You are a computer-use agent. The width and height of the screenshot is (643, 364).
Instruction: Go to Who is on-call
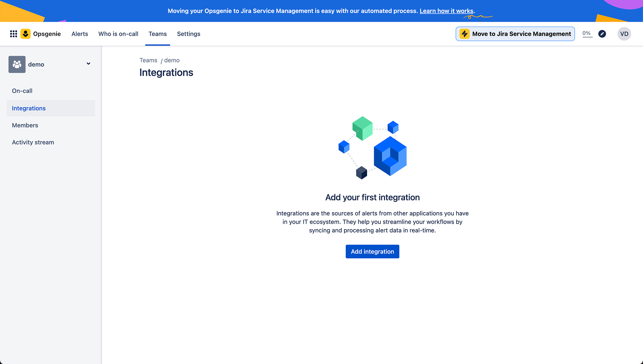[118, 34]
